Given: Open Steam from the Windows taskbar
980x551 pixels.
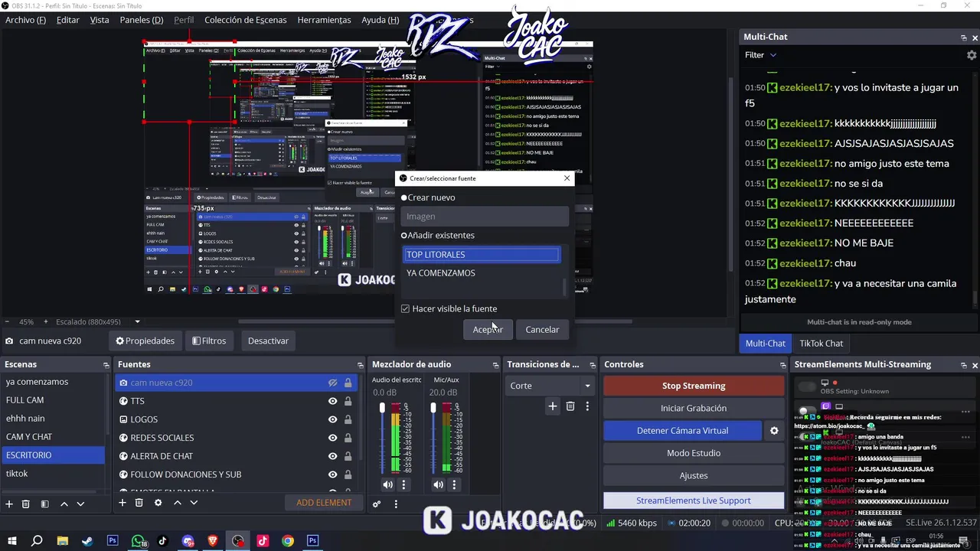Looking at the screenshot, I should click(x=87, y=541).
